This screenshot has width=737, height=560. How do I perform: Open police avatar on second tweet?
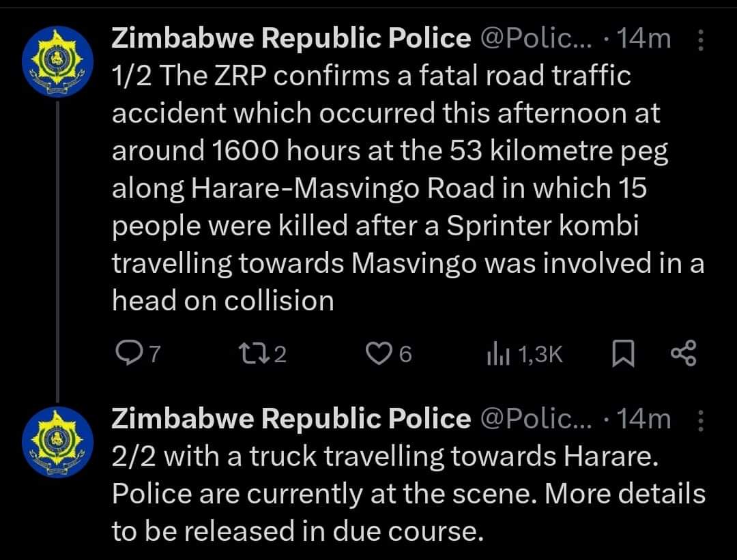(x=57, y=442)
